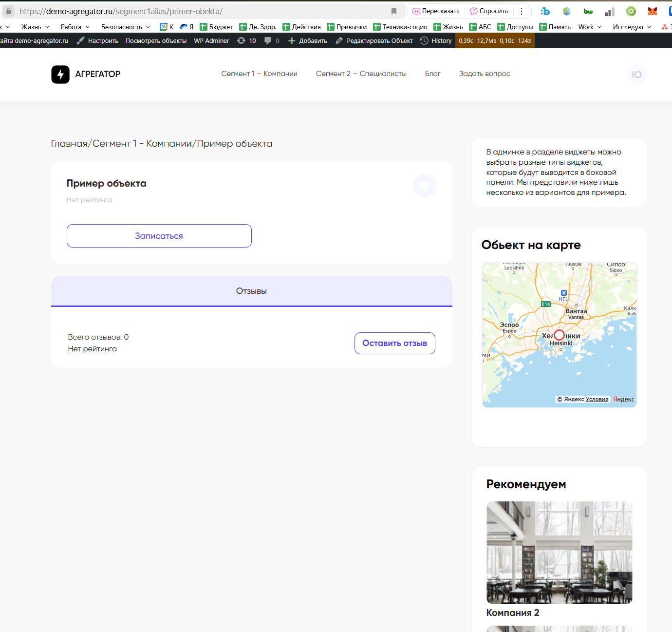Click Редактировать Объект in the admin bar
This screenshot has height=632, width=672.
(374, 40)
